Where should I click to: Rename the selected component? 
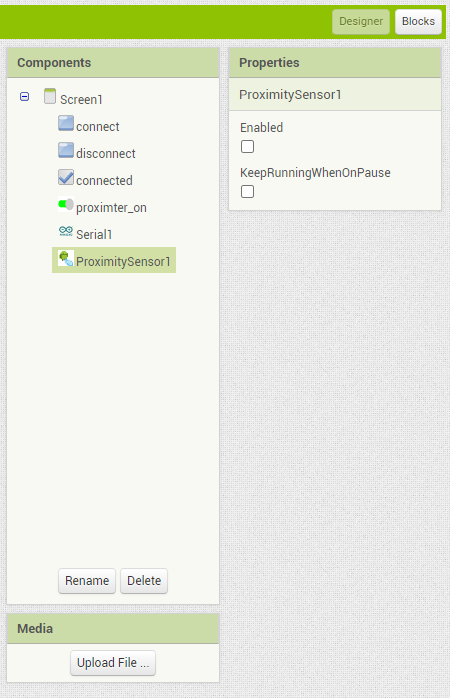coord(87,580)
